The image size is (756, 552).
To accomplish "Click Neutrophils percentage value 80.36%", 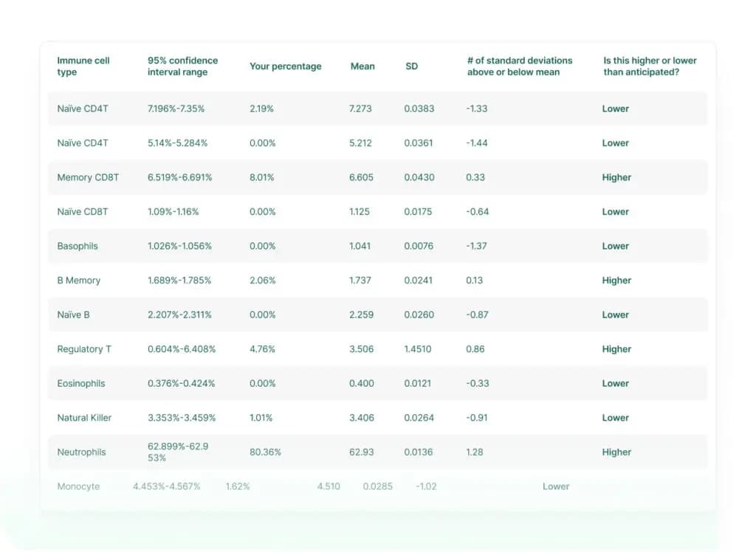I will click(265, 452).
